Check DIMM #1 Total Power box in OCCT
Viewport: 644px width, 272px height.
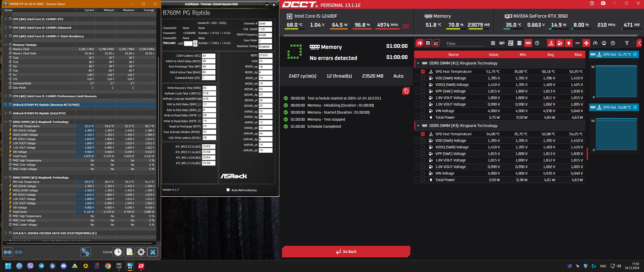pyautogui.click(x=423, y=117)
